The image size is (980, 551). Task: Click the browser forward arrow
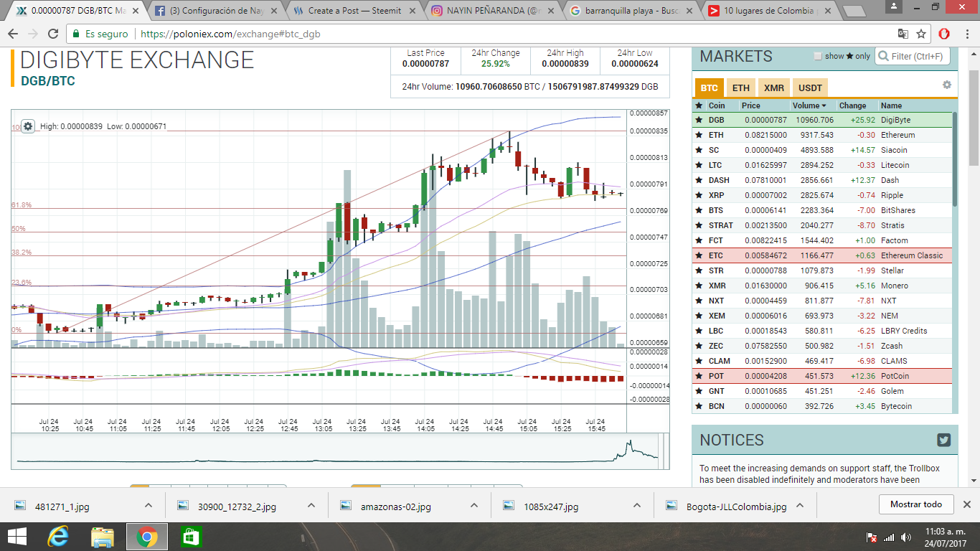click(33, 34)
